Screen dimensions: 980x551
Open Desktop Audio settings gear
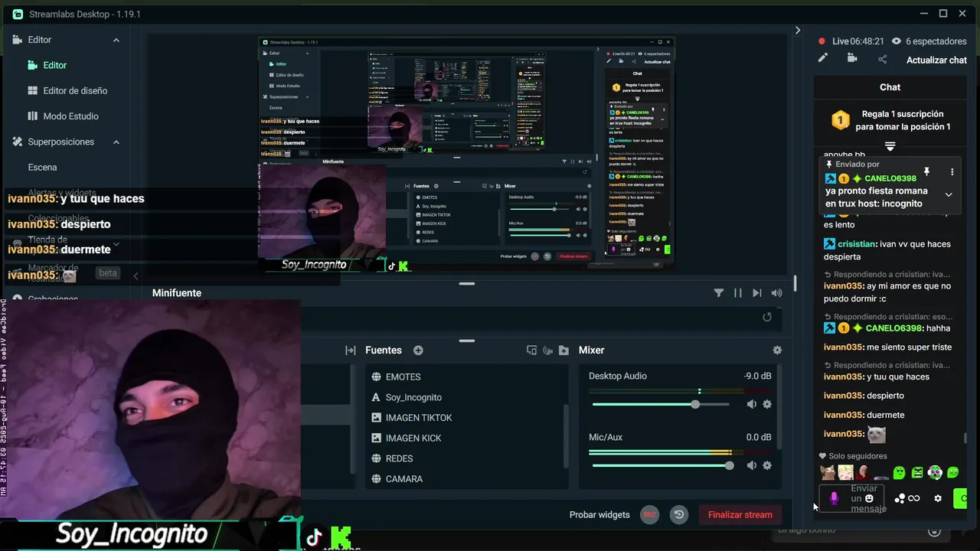pyautogui.click(x=767, y=404)
